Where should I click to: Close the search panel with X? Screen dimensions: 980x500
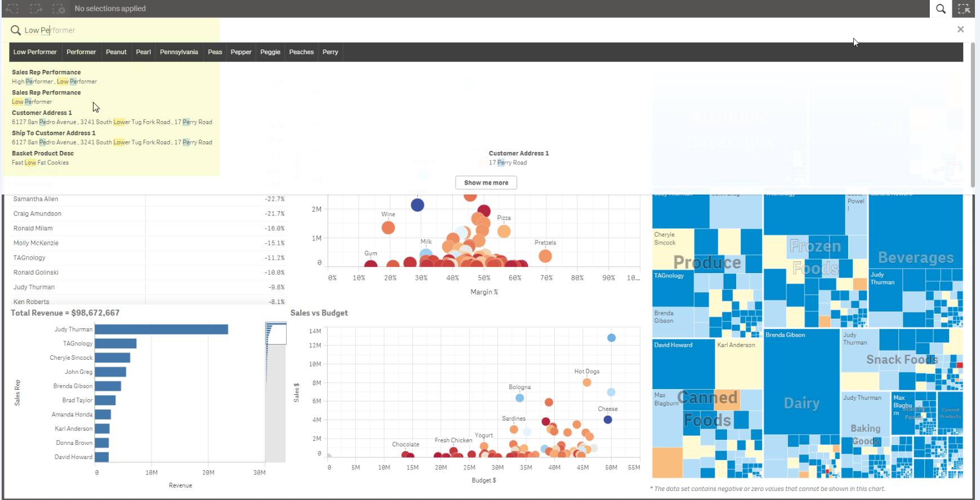click(960, 29)
